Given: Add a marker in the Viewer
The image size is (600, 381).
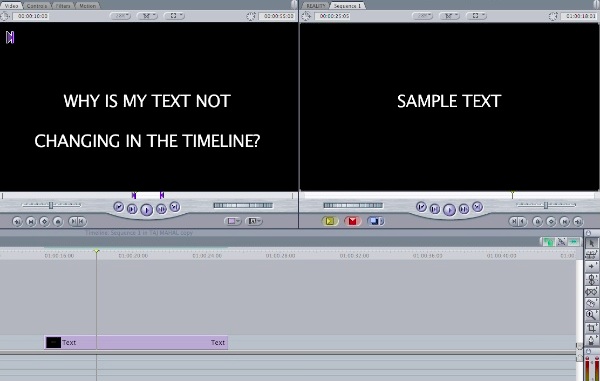Looking at the screenshot, I should point(58,221).
